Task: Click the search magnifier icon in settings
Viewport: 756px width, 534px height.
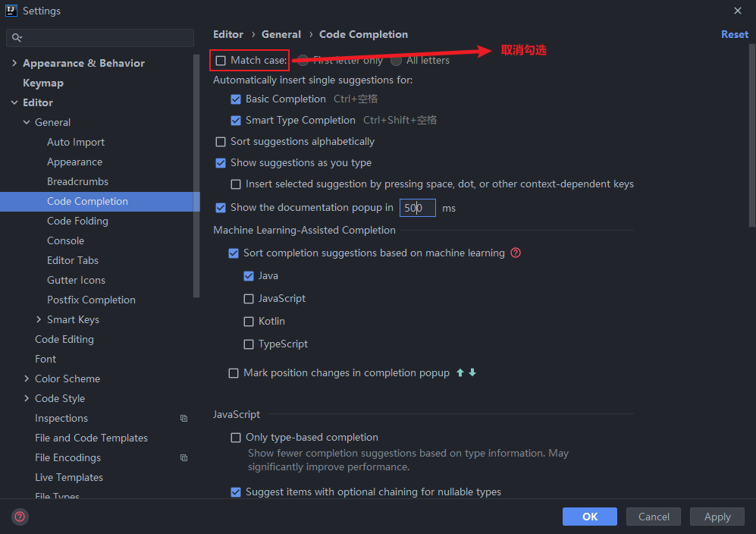Action: (17, 38)
